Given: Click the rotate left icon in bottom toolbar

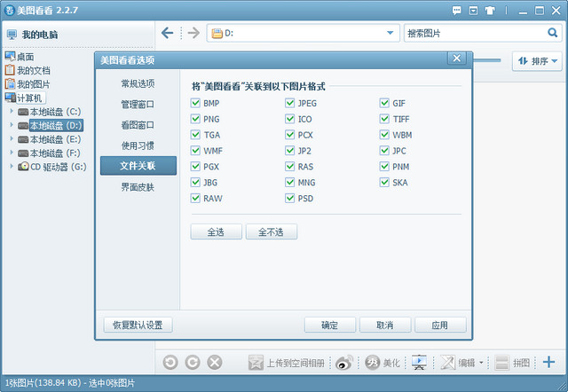Looking at the screenshot, I should 170,362.
